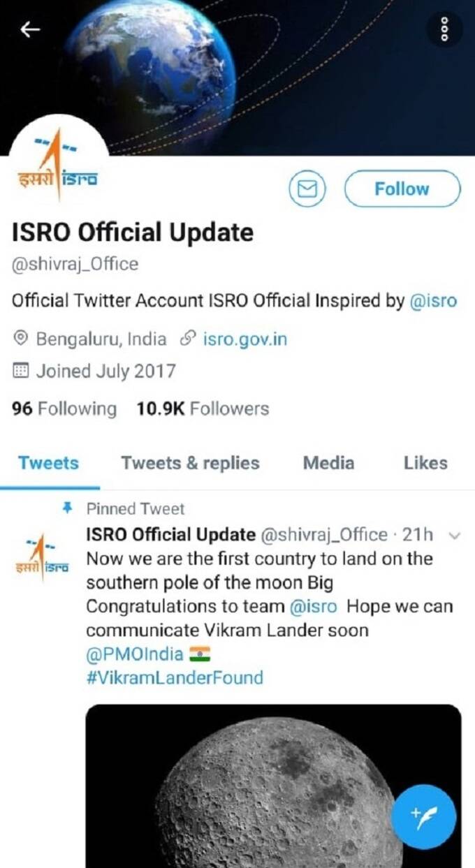Screen dimensions: 475x868
Task: Tap the link icon beside isro.gov.in
Action: 187,340
